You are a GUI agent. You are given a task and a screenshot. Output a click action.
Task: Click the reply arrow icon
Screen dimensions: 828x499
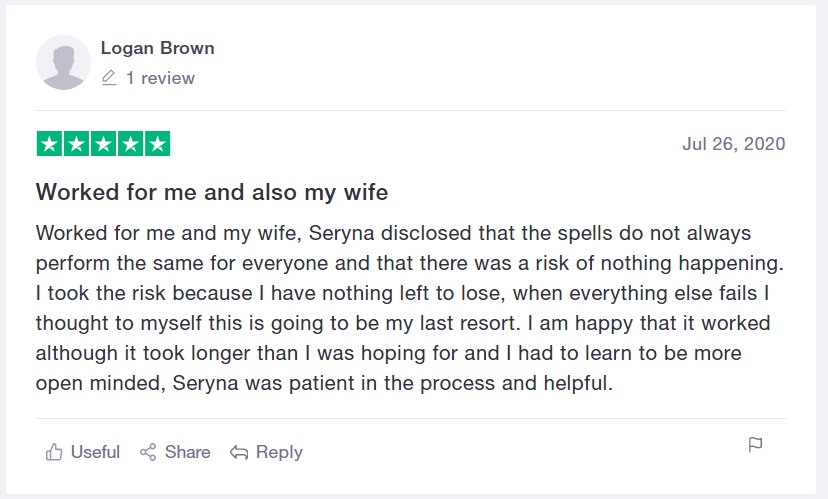[239, 453]
